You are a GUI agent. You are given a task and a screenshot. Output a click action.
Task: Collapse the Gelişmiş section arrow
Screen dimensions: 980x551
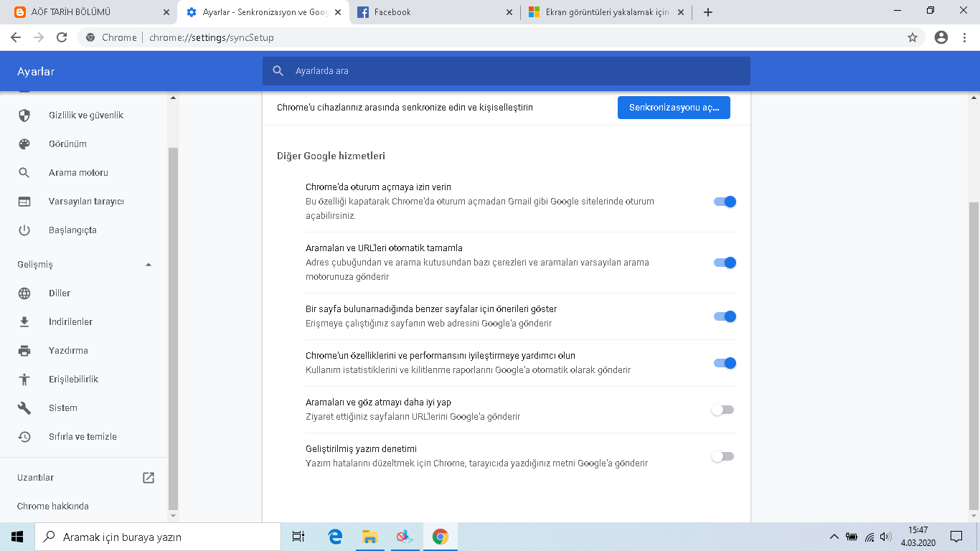(149, 265)
